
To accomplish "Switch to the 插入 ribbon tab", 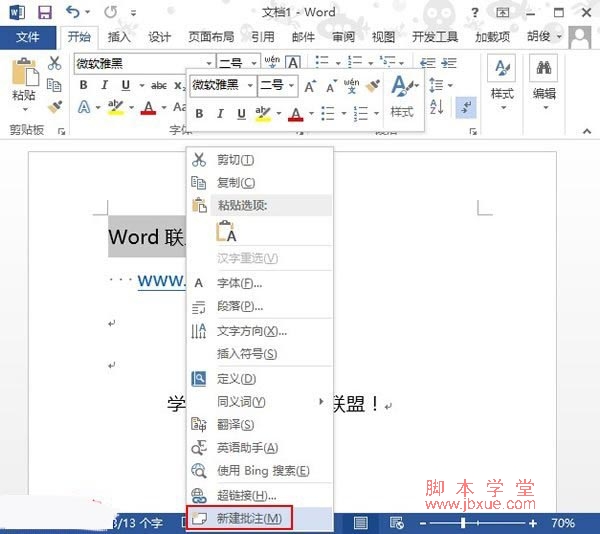I will [119, 37].
